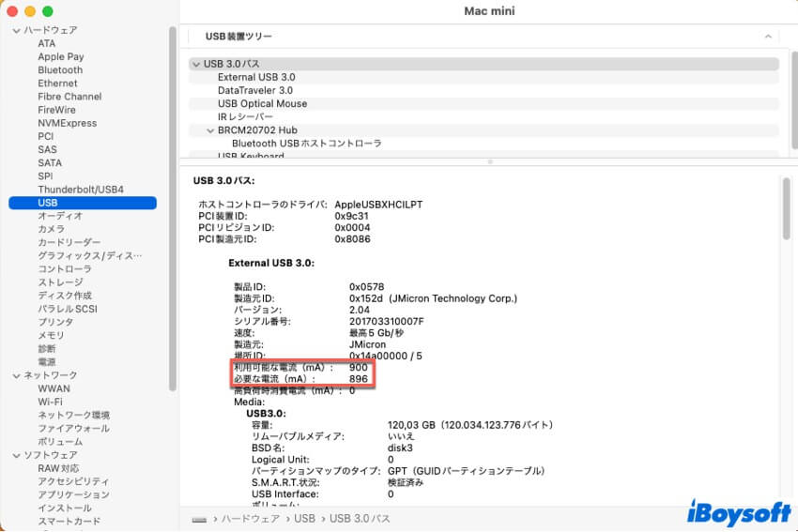Select SAS in the sidebar
This screenshot has width=798, height=532.
pos(47,149)
